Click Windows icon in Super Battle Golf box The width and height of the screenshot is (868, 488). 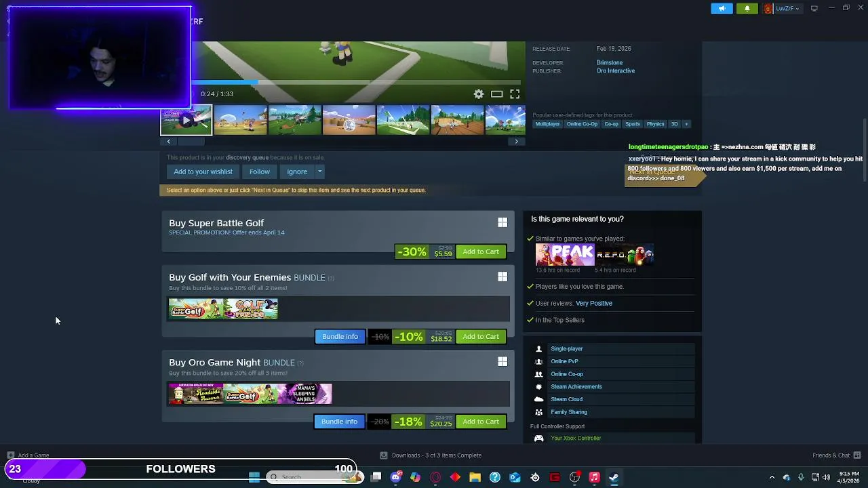coord(502,222)
